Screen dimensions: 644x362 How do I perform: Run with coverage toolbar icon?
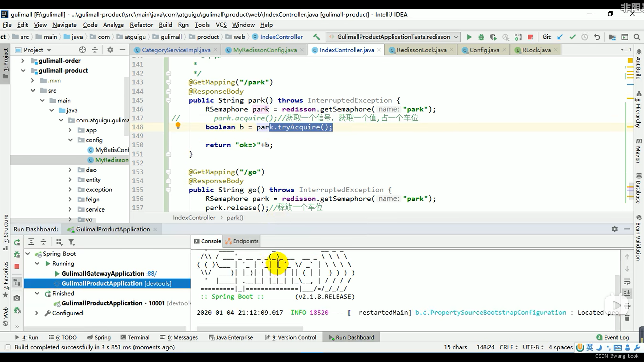[x=493, y=37]
